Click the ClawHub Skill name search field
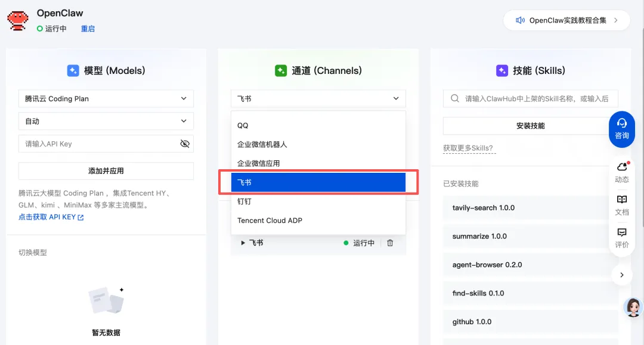Screen dimensions: 644x345 pos(530,98)
